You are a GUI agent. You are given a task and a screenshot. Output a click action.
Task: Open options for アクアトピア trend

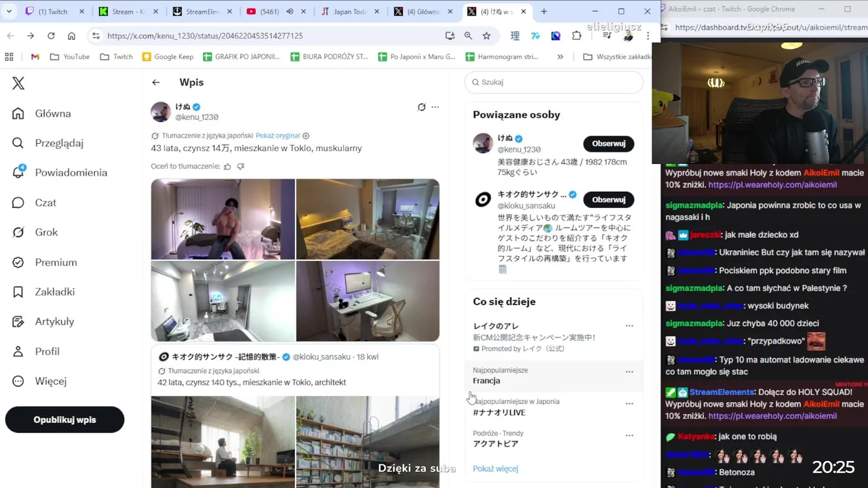629,435
